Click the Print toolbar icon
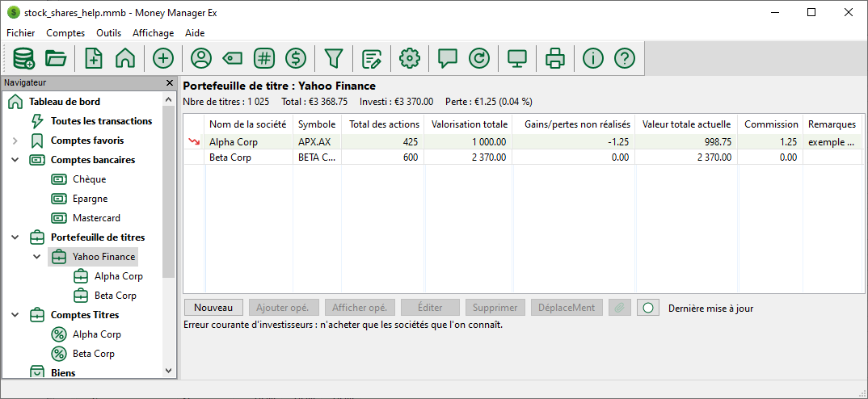 click(554, 58)
